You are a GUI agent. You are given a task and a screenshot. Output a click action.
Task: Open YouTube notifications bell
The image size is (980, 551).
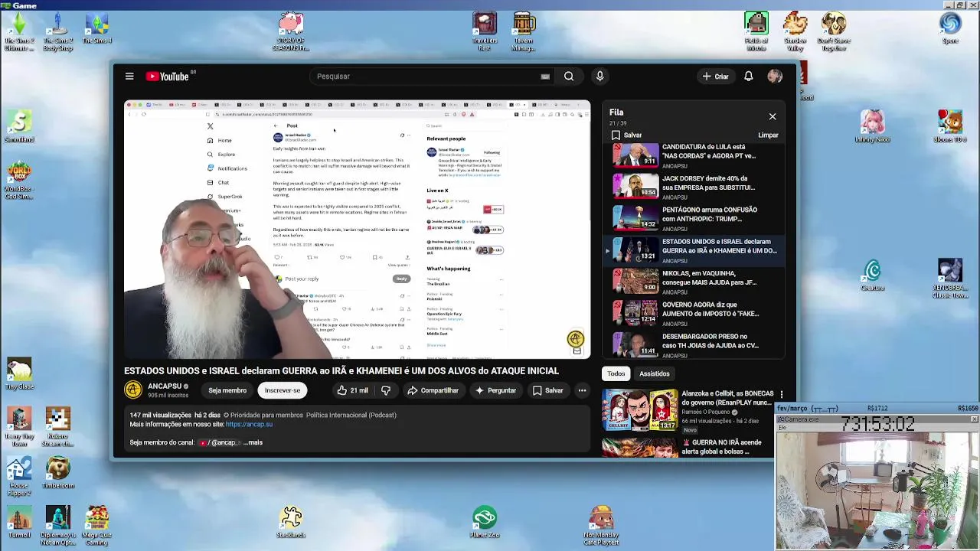click(x=748, y=77)
